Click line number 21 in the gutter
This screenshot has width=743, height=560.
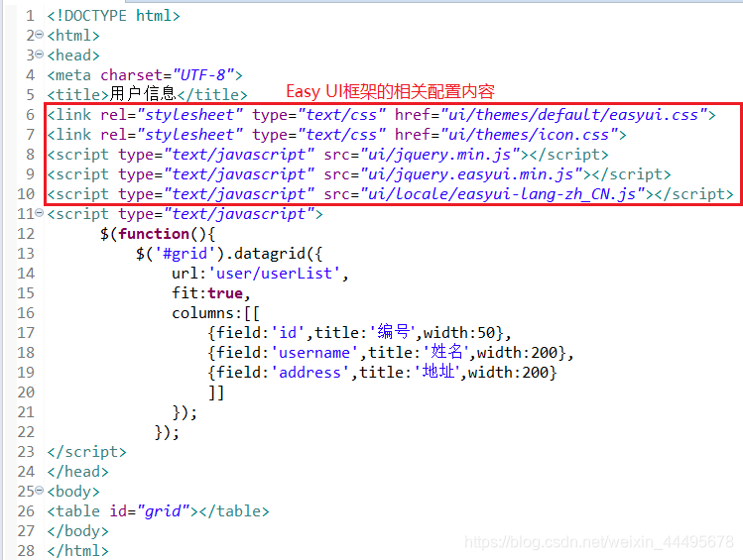point(26,412)
